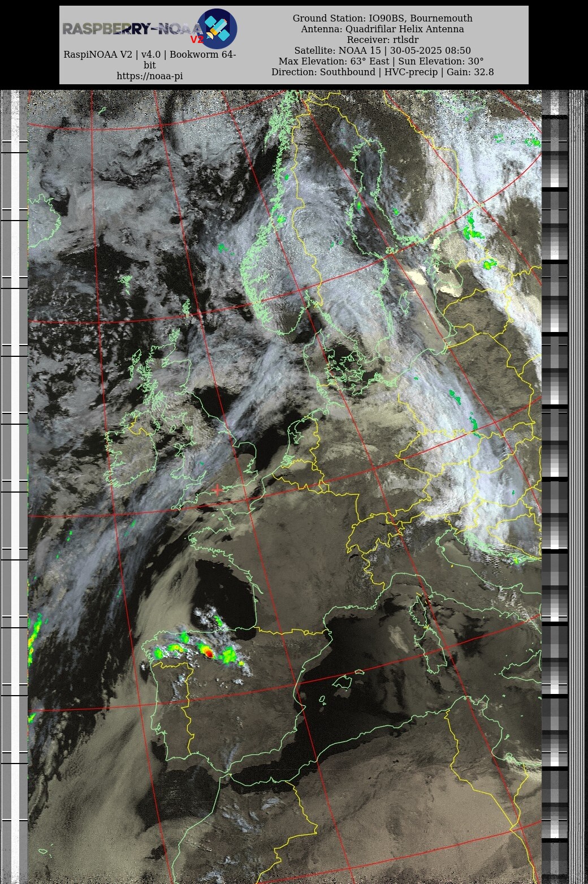Click 'Ground Station: IO90BS, Bournemouth' text
The image size is (588, 884).
(x=383, y=18)
